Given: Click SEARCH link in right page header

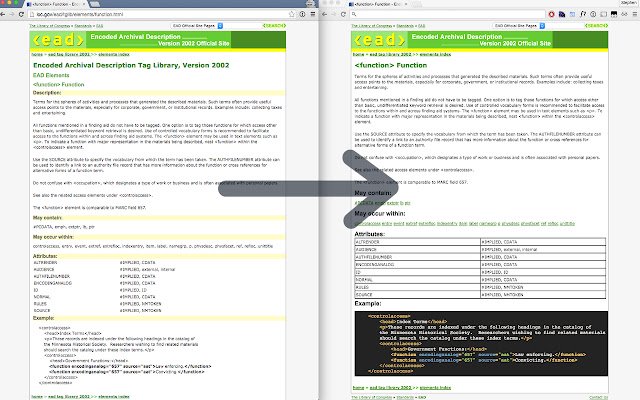Looking at the screenshot, I should click(x=596, y=26).
